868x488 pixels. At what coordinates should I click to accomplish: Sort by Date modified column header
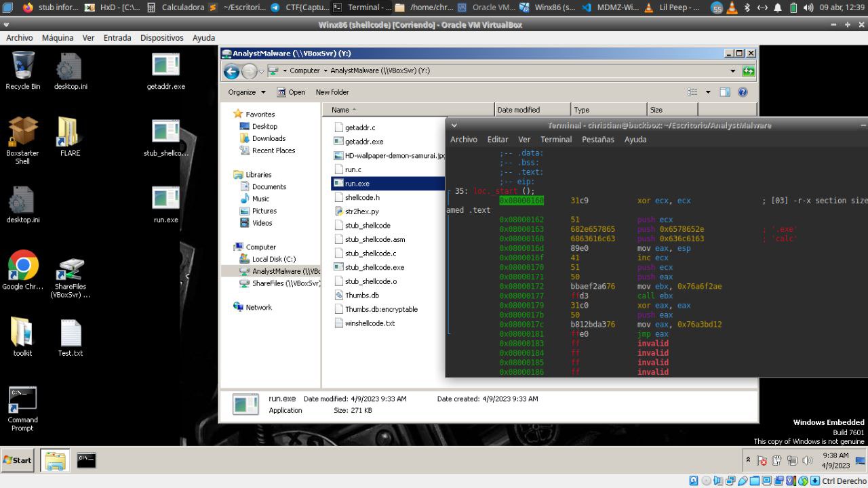coord(532,110)
